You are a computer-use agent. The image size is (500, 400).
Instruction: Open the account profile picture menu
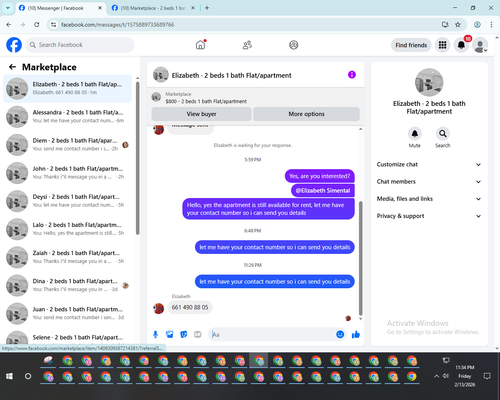(480, 45)
